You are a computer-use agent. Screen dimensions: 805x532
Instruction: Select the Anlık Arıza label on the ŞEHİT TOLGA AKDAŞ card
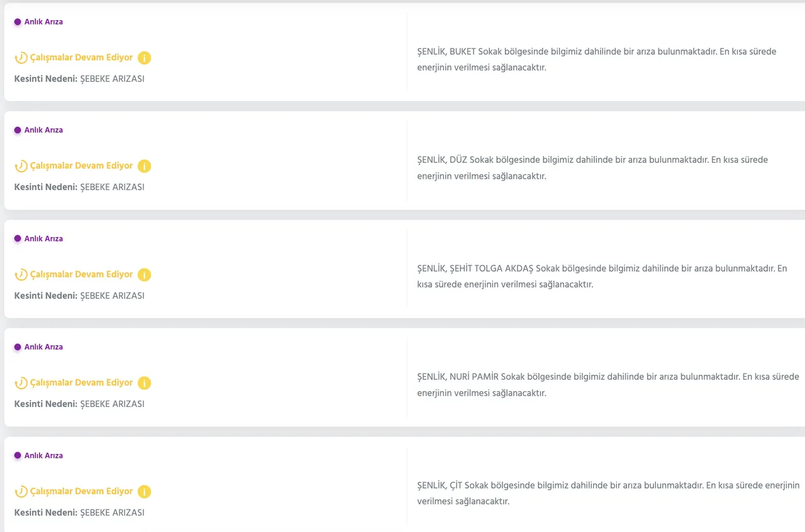(43, 239)
